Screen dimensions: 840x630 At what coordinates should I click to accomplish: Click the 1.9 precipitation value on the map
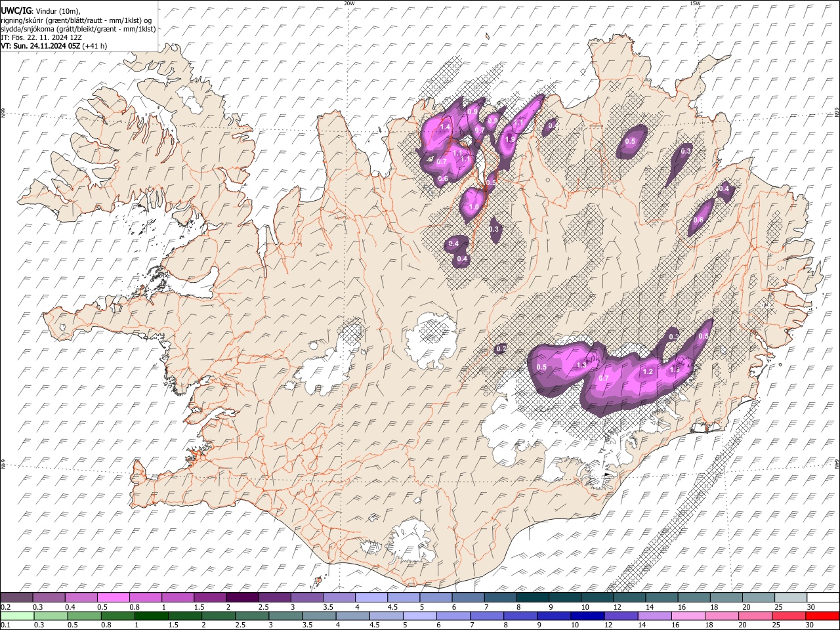tap(510, 139)
